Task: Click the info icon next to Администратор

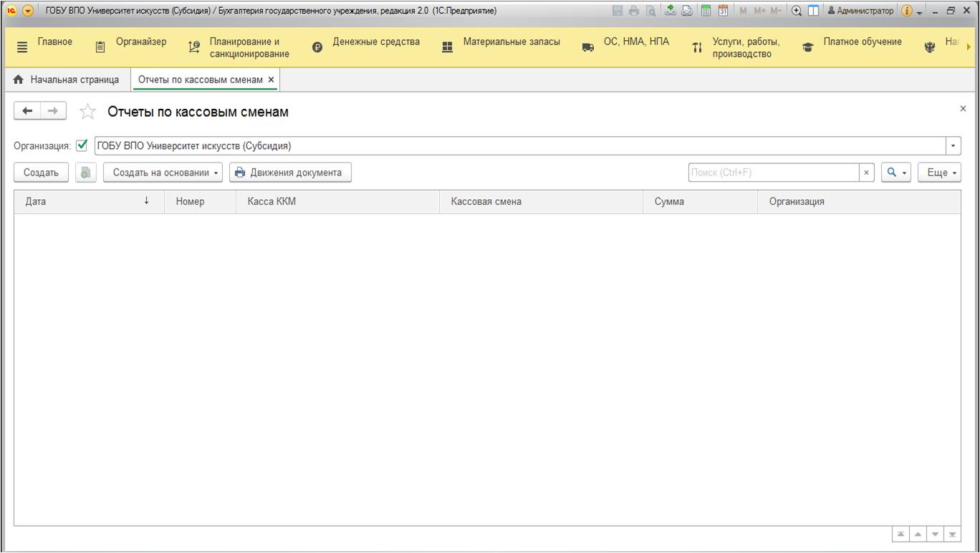Action: click(x=906, y=11)
